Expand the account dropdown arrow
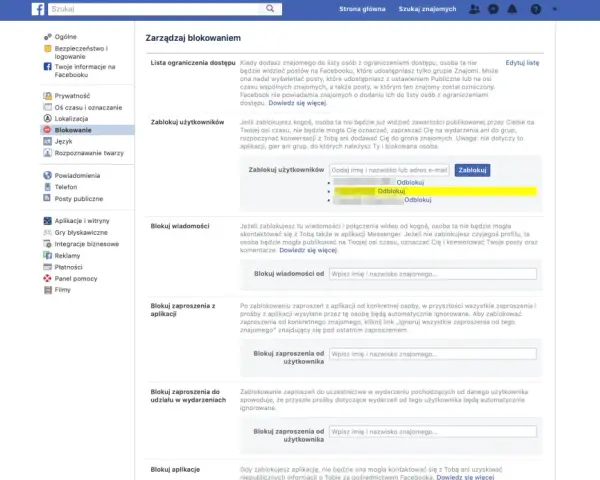Screen dimensions: 600x480 click(x=554, y=9)
